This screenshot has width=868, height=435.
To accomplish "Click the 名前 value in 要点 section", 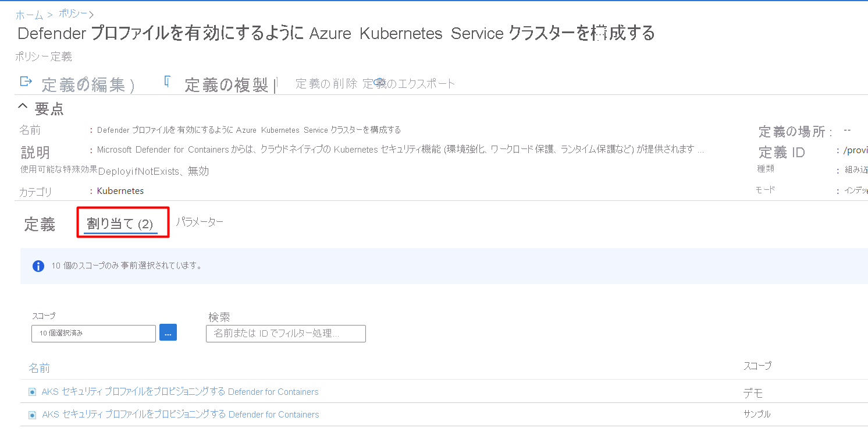I will point(249,130).
